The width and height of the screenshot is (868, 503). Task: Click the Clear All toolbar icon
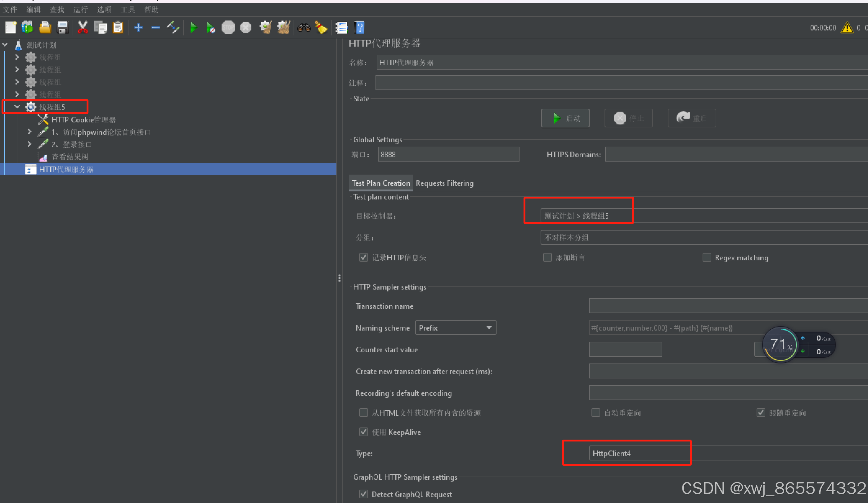(284, 27)
